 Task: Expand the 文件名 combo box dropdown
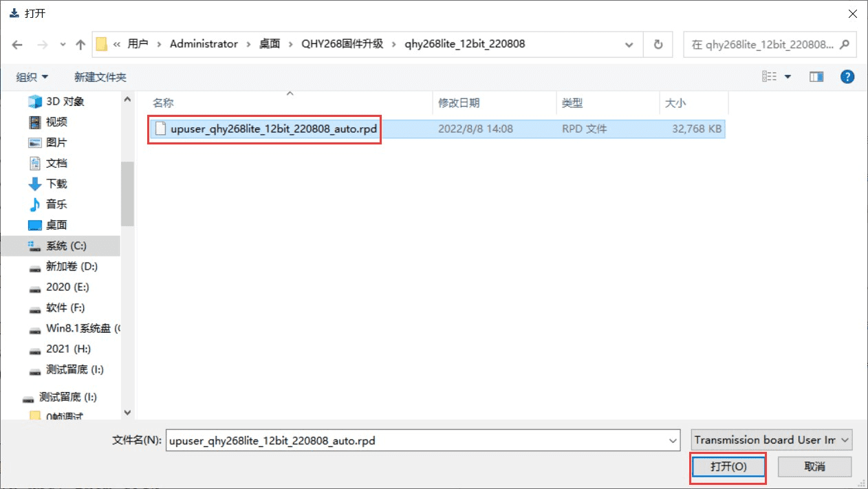[x=673, y=440]
